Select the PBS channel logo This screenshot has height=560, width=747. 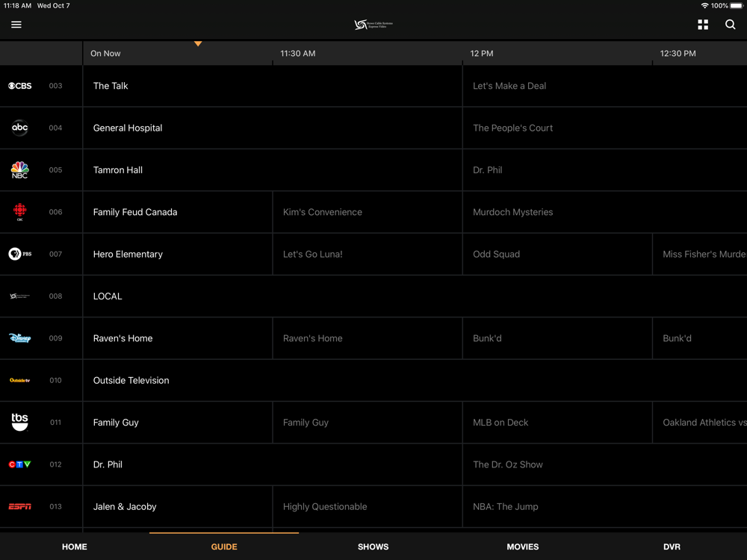[x=20, y=254]
